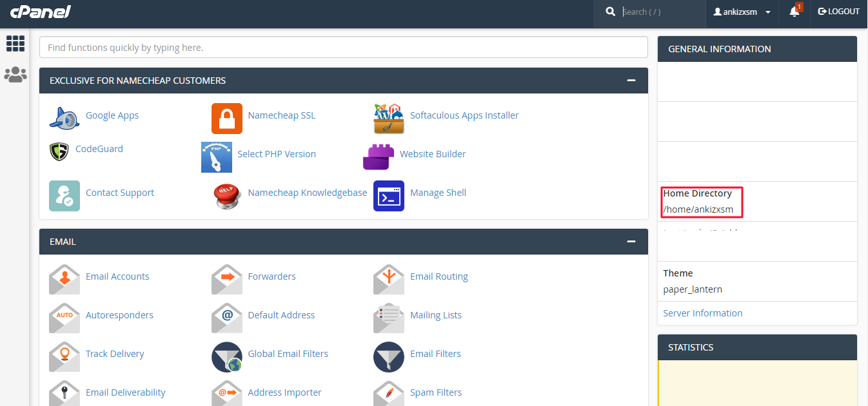Click the grid home icon in sidebar

15,43
